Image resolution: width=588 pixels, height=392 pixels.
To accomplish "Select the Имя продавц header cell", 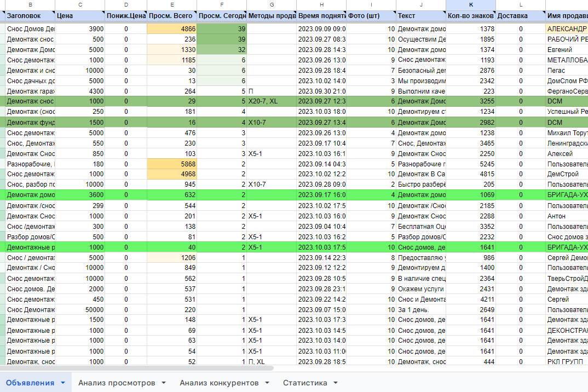I will point(567,16).
